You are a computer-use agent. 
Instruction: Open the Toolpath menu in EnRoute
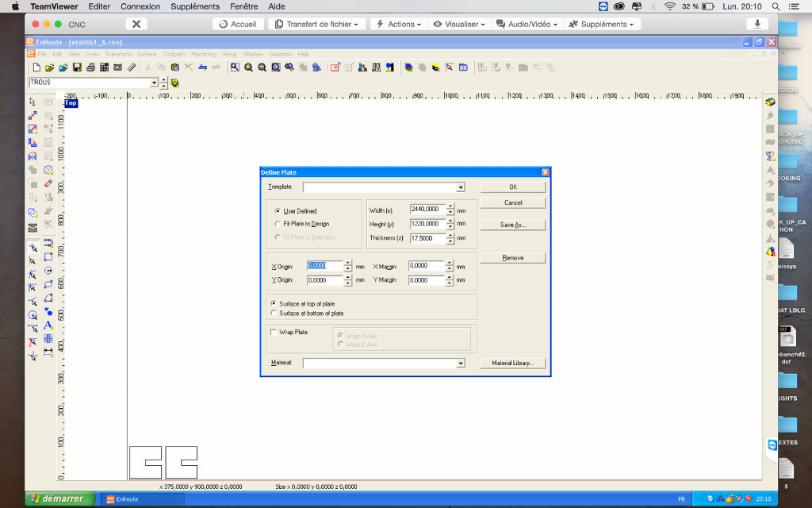pyautogui.click(x=174, y=54)
